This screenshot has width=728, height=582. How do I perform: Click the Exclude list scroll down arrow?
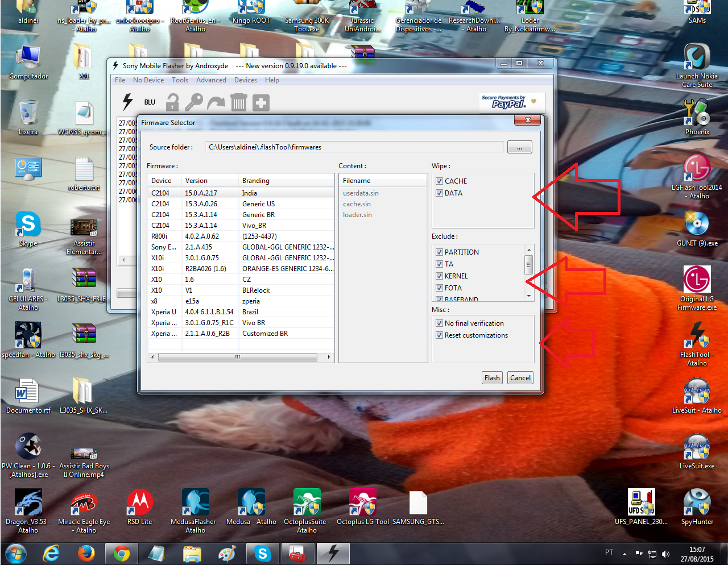(x=529, y=296)
